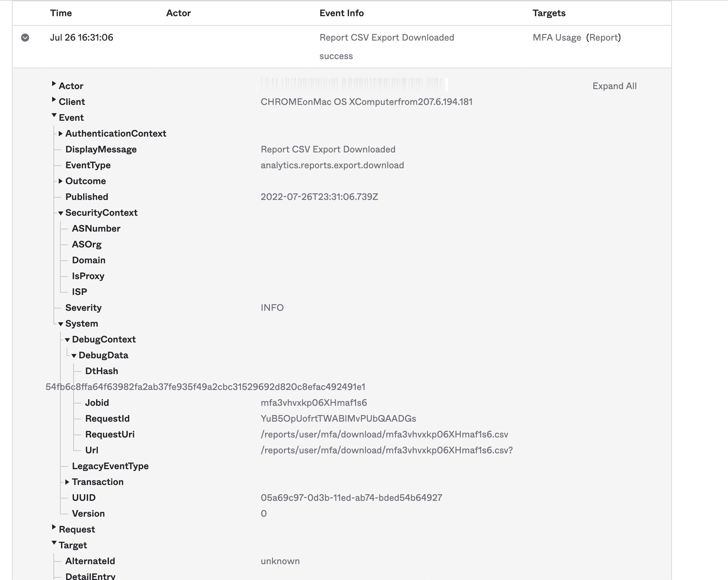Select the UUID value text
Image resolution: width=728 pixels, height=580 pixels.
[351, 498]
